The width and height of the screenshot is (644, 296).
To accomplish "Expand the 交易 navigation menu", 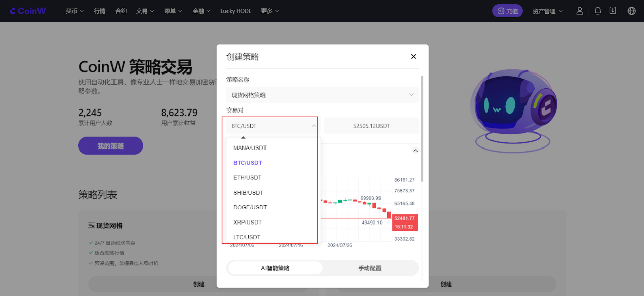I will pos(145,11).
